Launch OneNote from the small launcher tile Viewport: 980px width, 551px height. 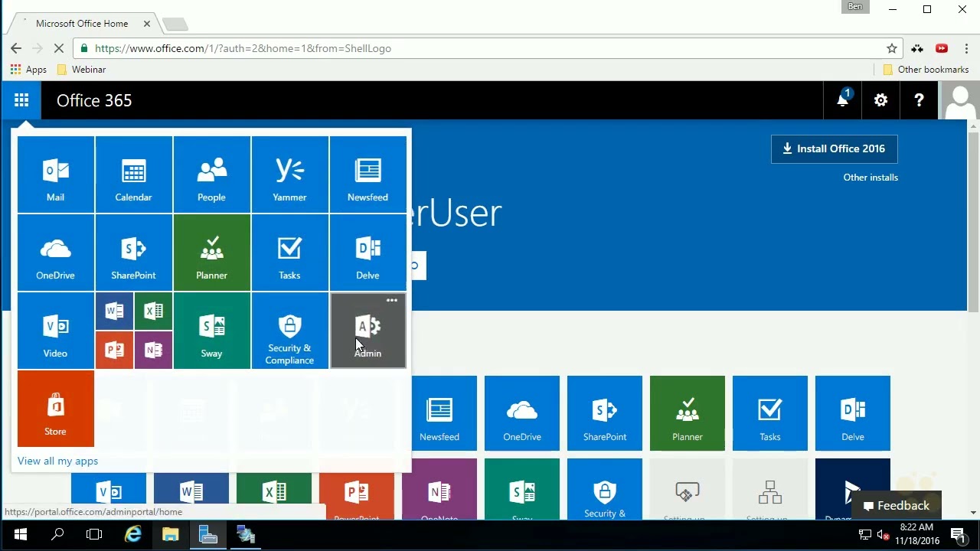coord(153,350)
